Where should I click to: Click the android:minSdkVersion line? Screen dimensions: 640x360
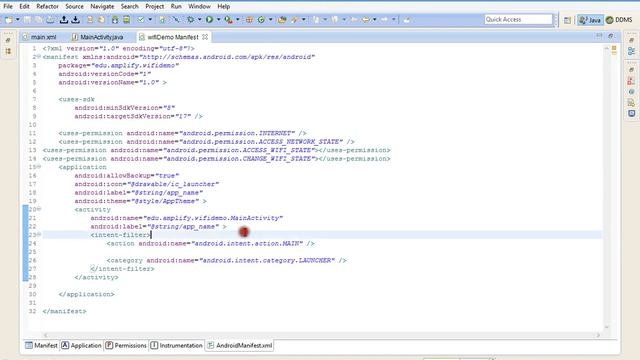pos(124,108)
